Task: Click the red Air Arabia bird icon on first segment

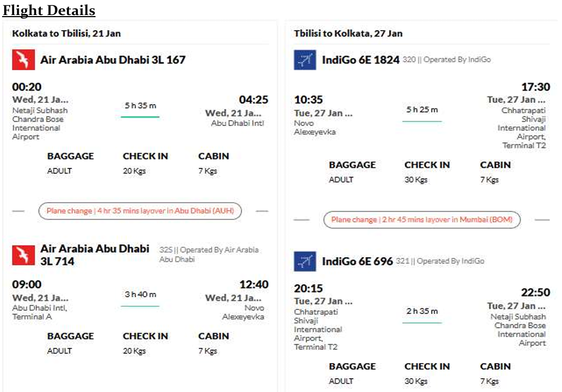Action: click(x=22, y=60)
